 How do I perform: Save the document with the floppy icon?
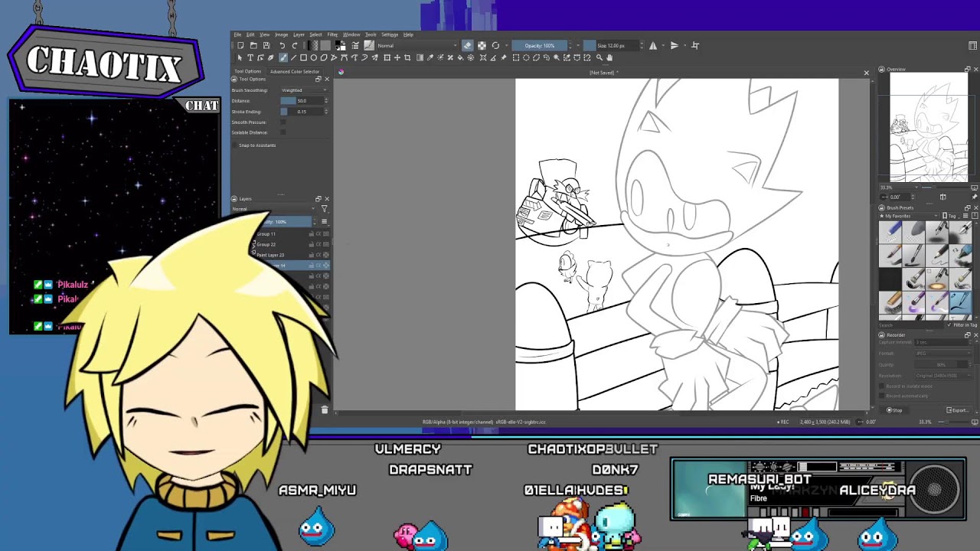tap(266, 45)
